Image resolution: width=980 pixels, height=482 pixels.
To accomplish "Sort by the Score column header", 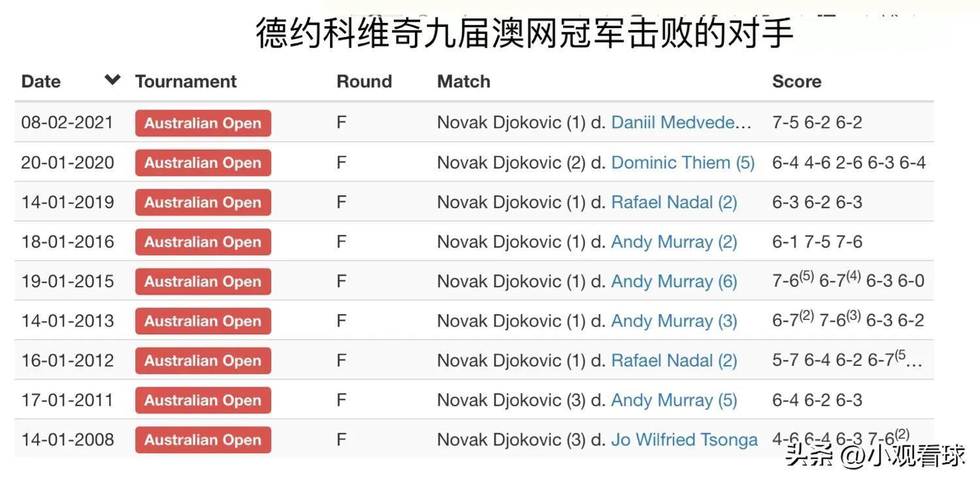I will [796, 82].
